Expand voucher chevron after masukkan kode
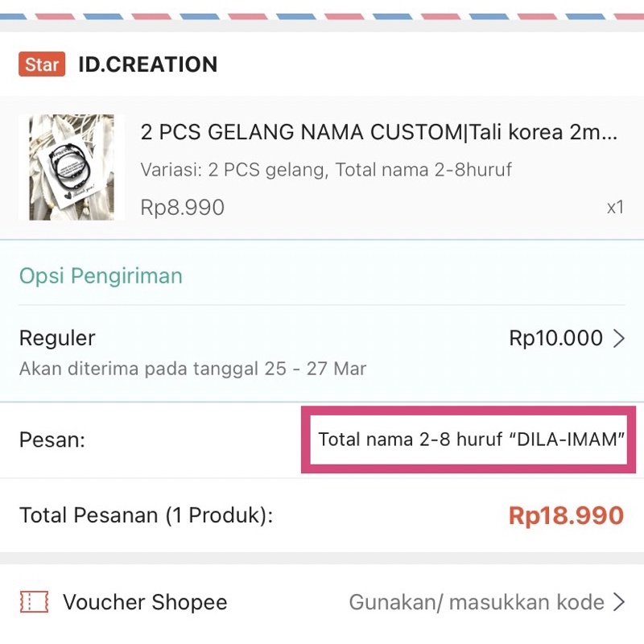 tap(619, 602)
